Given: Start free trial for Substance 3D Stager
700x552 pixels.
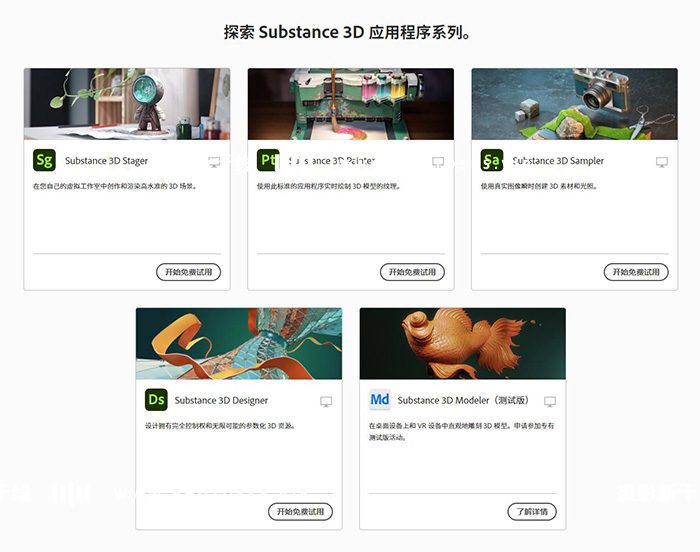Looking at the screenshot, I should 188,272.
